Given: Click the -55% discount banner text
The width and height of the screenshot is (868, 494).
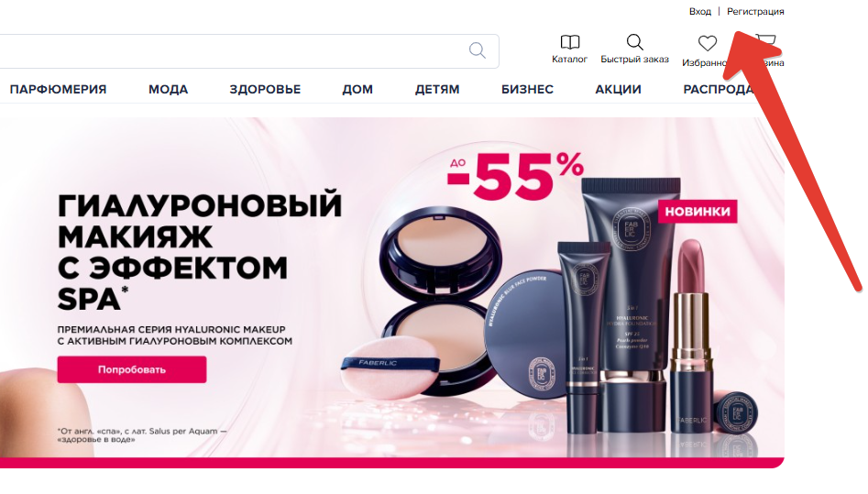Looking at the screenshot, I should click(515, 176).
